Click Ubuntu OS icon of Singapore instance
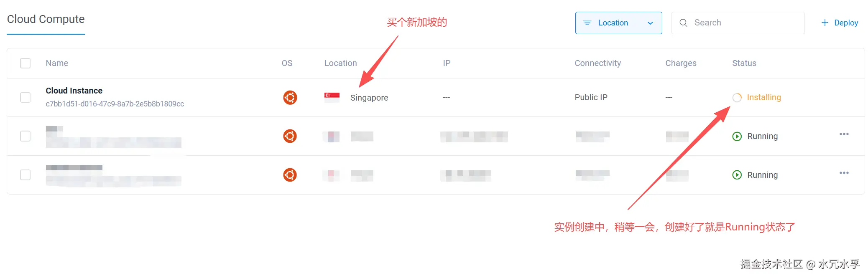This screenshot has height=278, width=868. (x=290, y=97)
